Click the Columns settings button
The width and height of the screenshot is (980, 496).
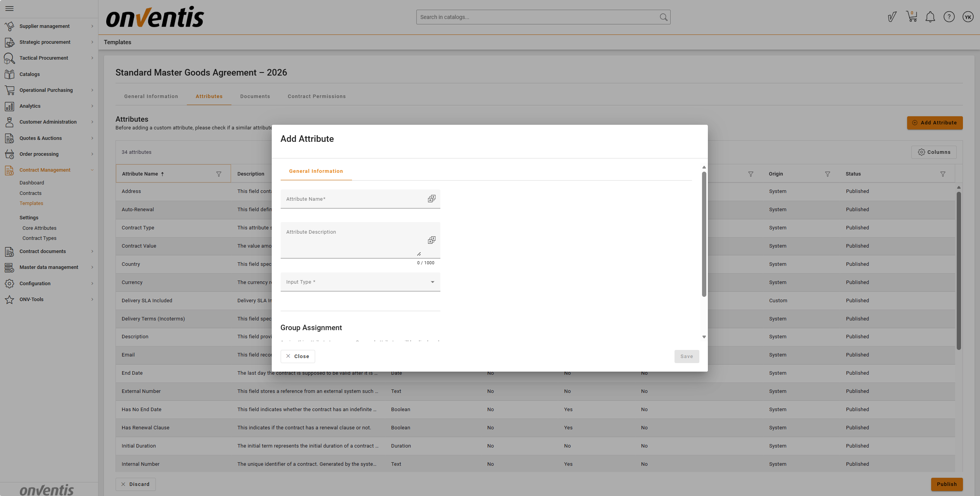click(934, 152)
